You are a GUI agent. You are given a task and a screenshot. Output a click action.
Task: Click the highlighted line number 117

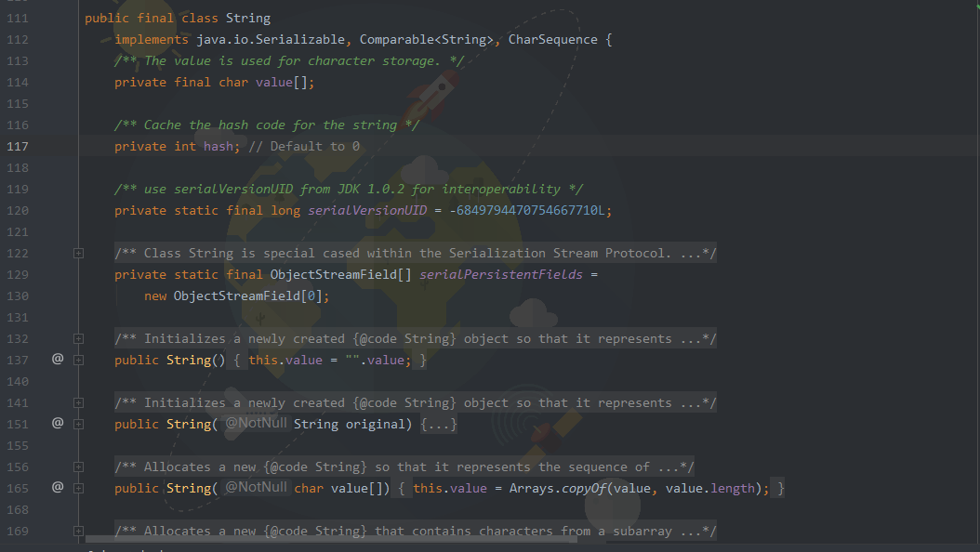tap(17, 146)
